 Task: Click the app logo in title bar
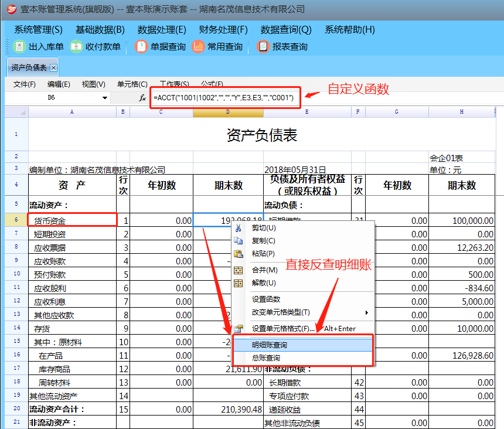click(x=12, y=9)
